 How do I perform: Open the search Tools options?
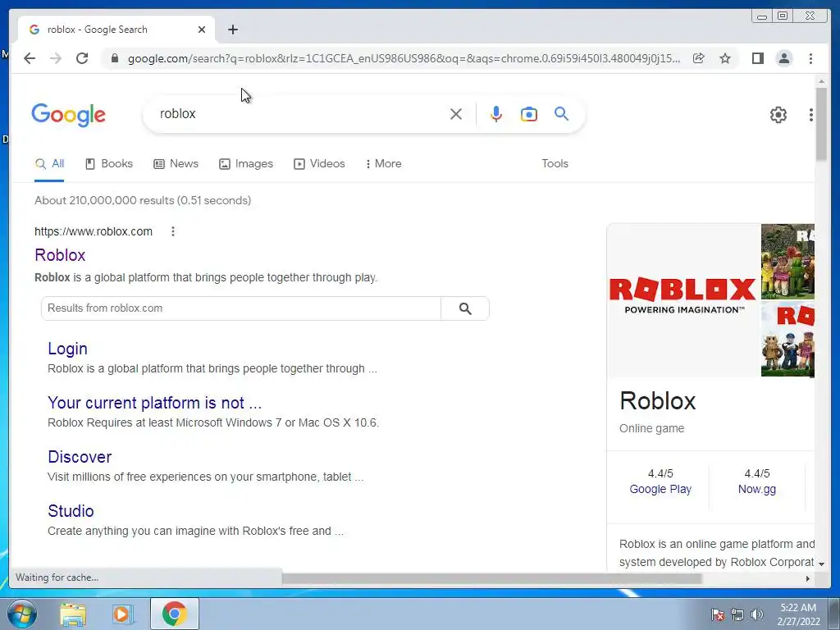555,164
